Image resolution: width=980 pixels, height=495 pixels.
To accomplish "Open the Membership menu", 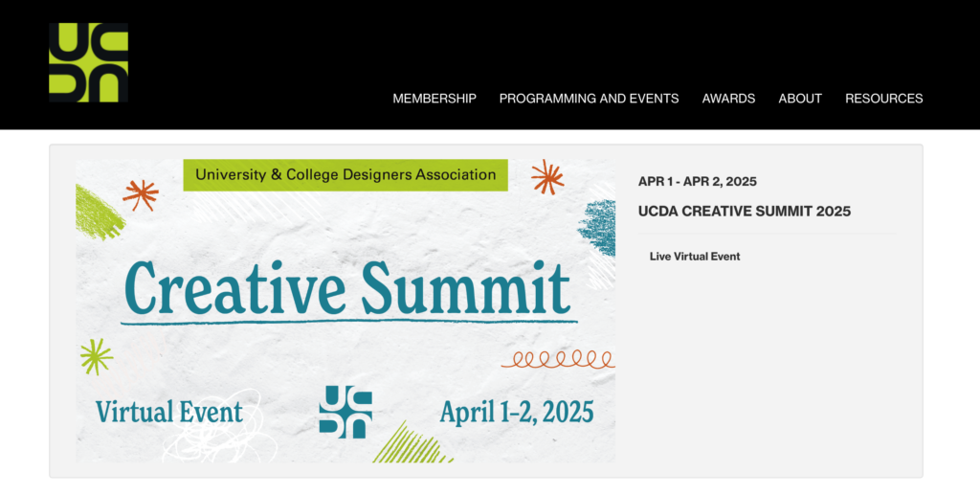I will 434,99.
